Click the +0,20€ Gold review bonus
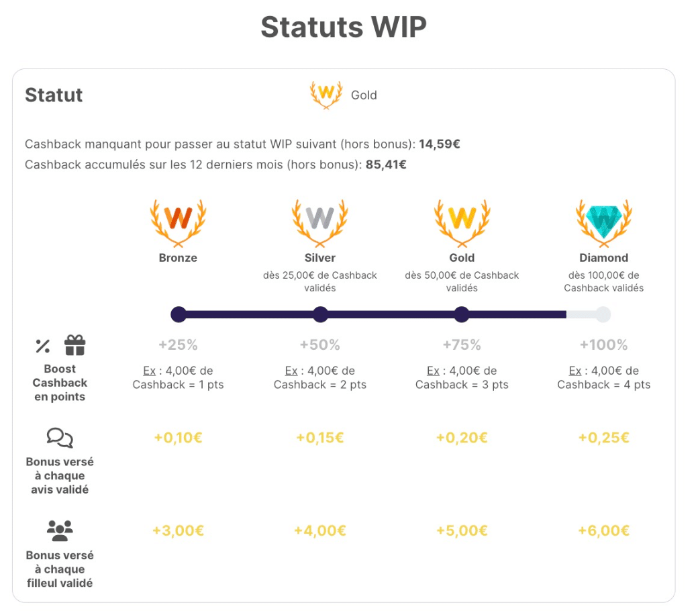 (x=462, y=438)
